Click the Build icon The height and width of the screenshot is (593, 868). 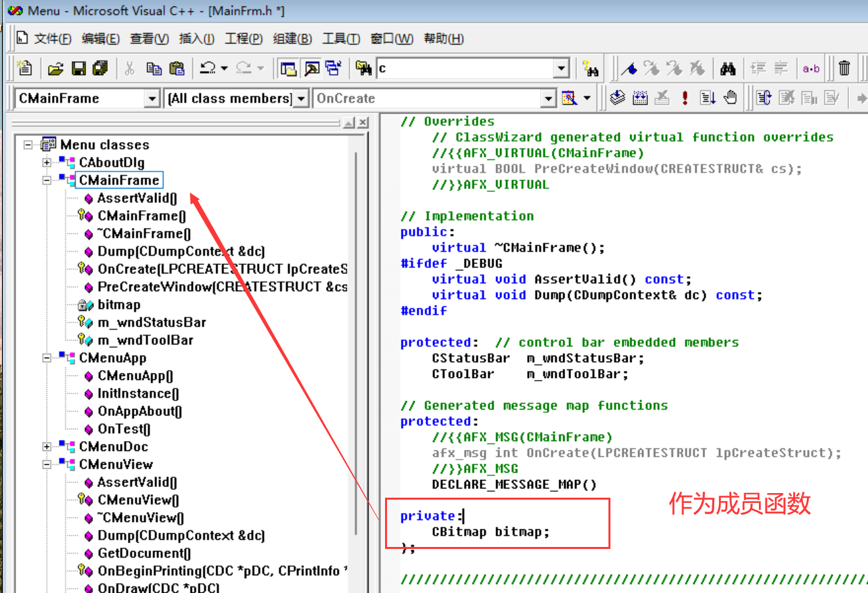pyautogui.click(x=640, y=98)
